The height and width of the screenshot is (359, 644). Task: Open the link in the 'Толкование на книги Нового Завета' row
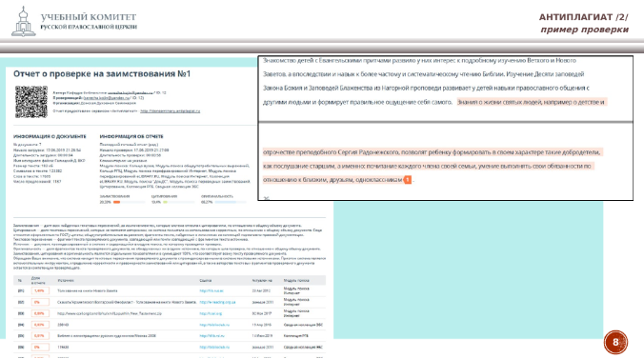(211, 290)
